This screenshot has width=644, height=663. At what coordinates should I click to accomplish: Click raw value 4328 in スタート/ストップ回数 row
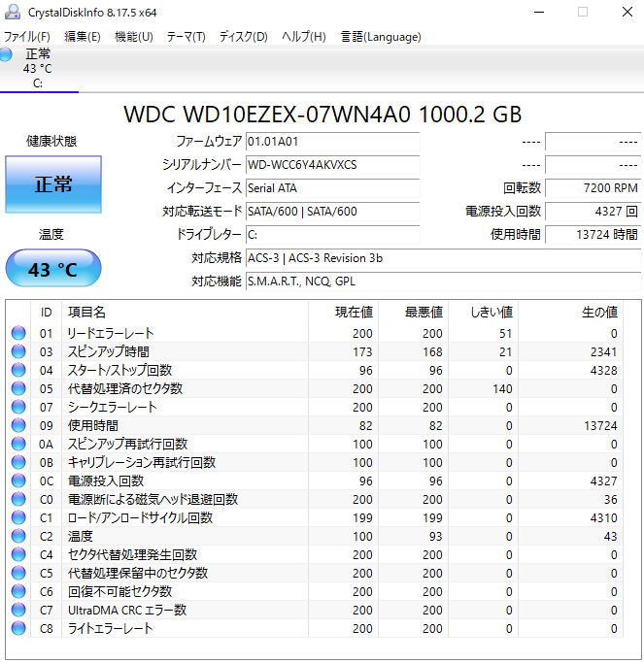604,371
